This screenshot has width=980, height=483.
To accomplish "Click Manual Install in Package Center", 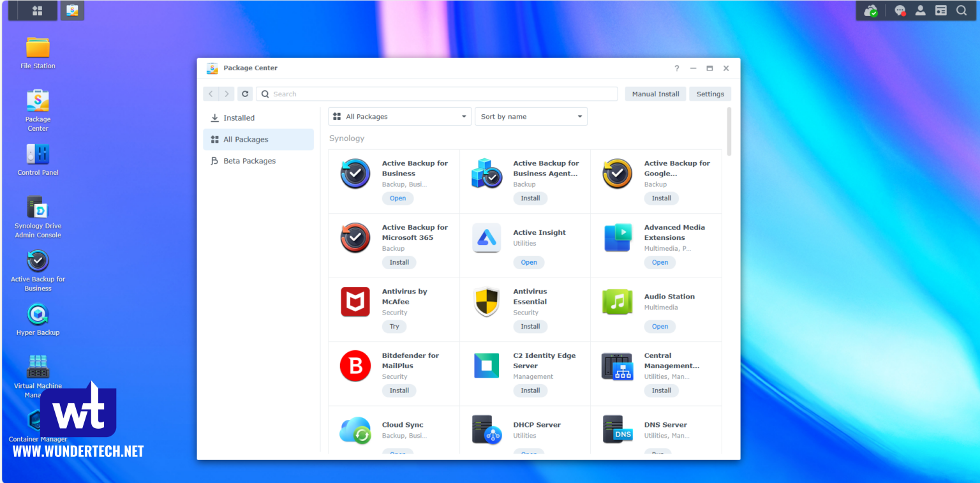I will coord(655,93).
